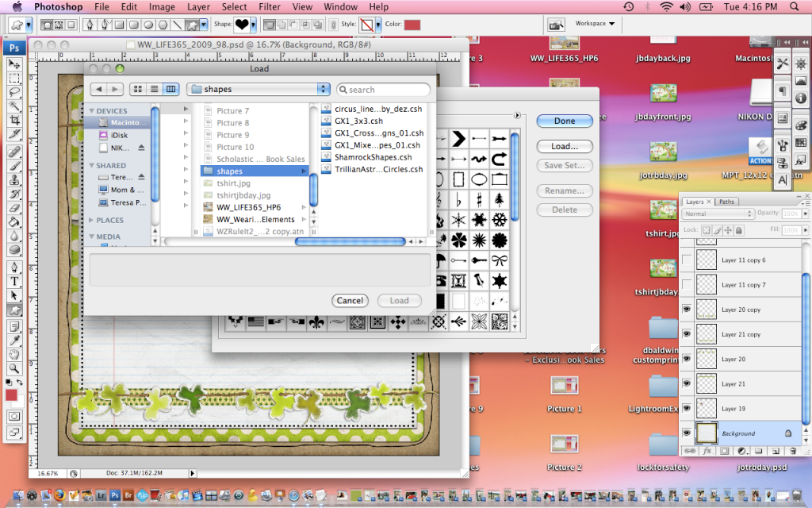Click the search field in Load dialog
The width and height of the screenshot is (812, 508).
coord(383,89)
